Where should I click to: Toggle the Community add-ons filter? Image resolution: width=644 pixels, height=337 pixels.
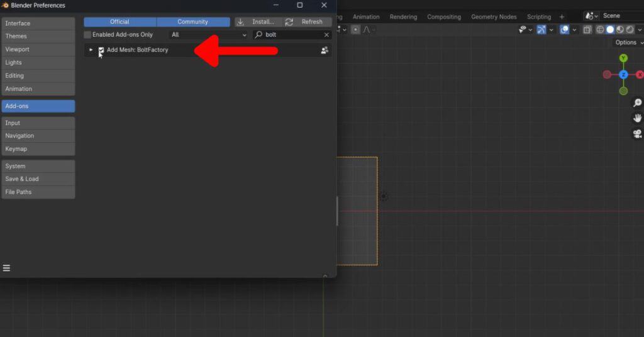click(x=192, y=21)
